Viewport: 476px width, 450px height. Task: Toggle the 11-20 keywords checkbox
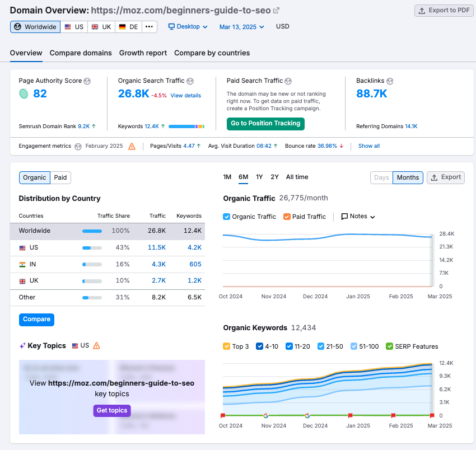(x=289, y=346)
